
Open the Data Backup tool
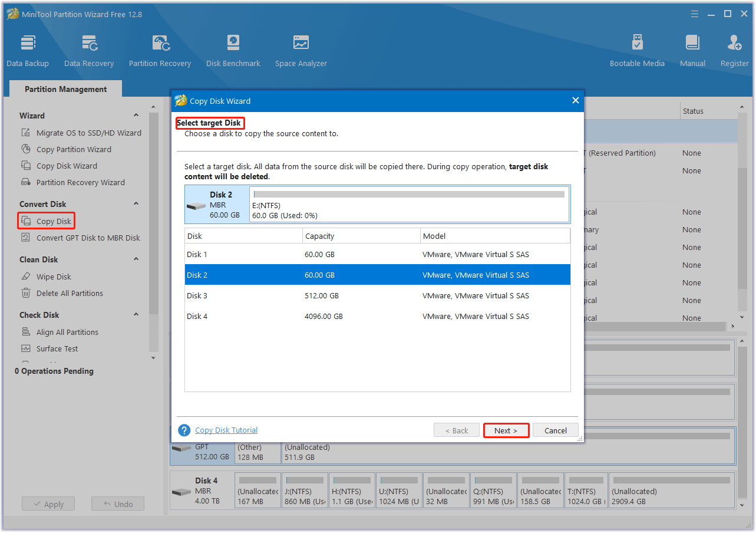(x=28, y=51)
